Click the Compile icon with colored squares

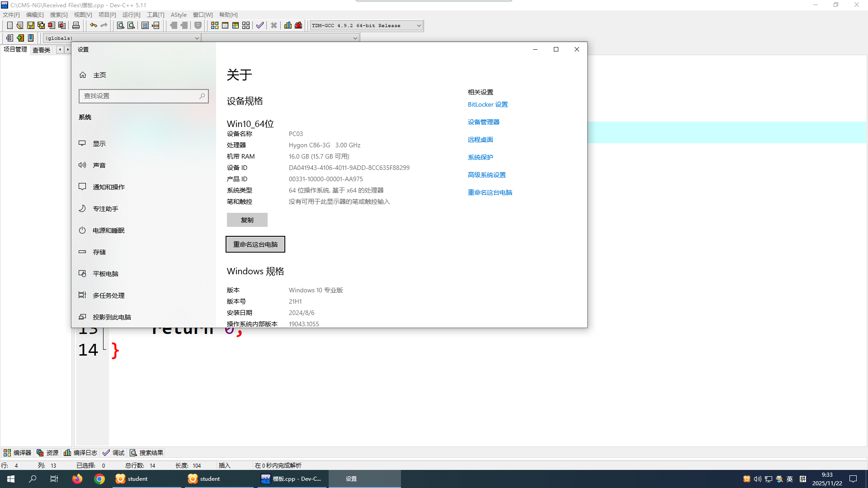pos(215,25)
